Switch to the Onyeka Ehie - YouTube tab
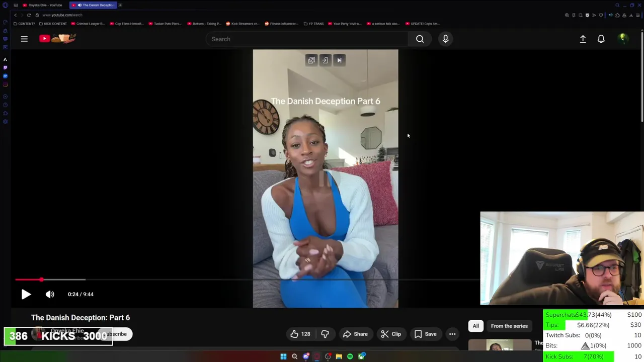Image resolution: width=644 pixels, height=362 pixels. (x=42, y=5)
